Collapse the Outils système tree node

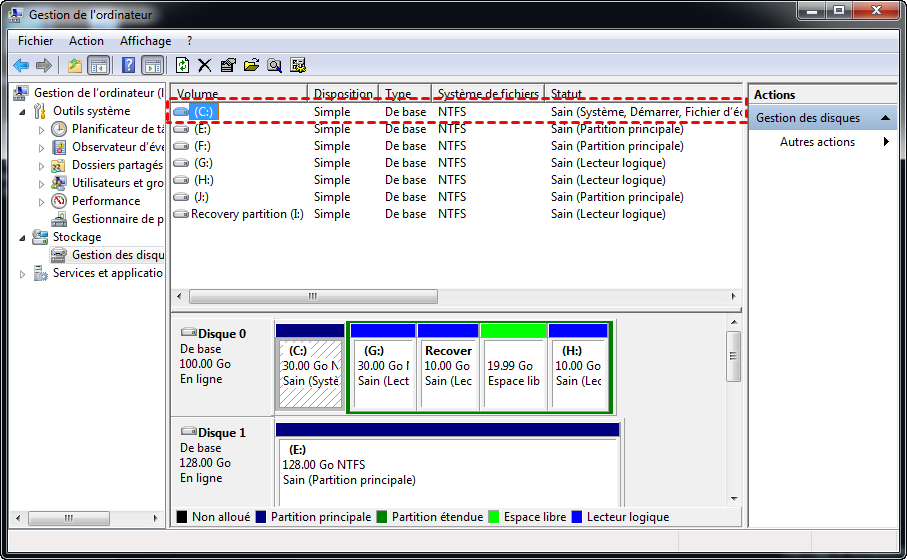[23, 111]
